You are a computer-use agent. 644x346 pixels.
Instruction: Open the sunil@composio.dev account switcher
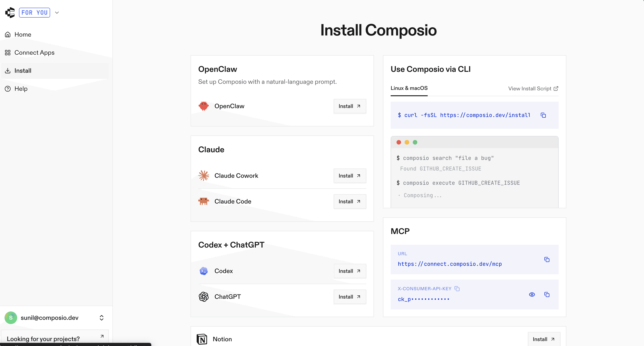click(x=55, y=318)
